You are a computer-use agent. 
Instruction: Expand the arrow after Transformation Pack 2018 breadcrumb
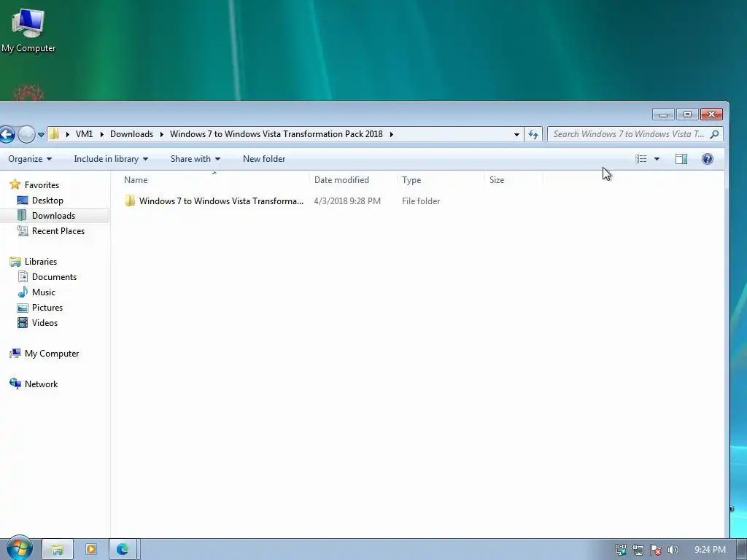click(391, 134)
